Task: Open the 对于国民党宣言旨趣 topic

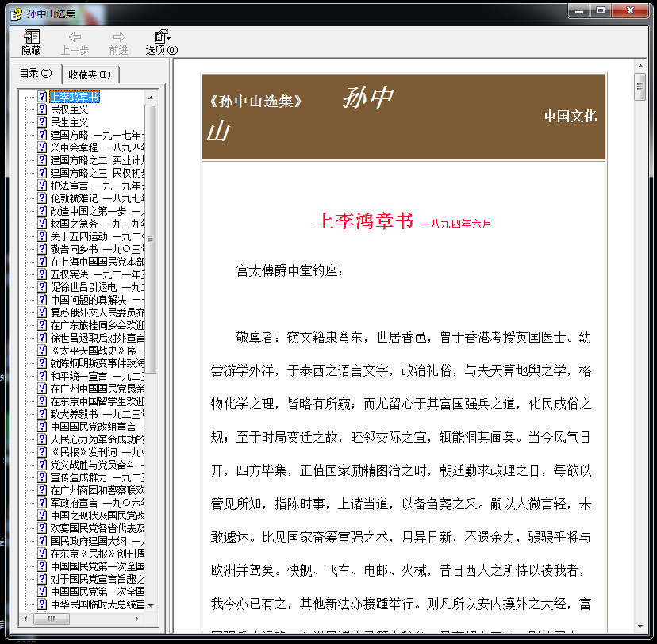Action: [97, 579]
